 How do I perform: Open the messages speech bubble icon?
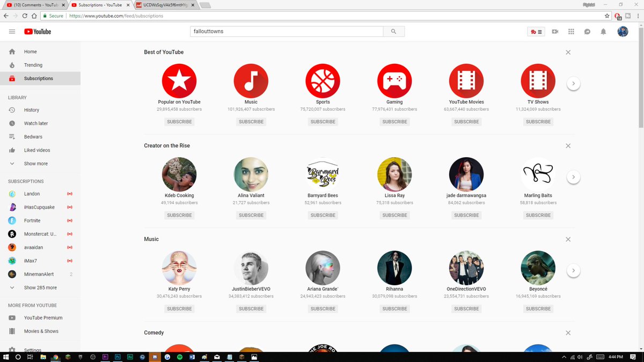coord(588,32)
